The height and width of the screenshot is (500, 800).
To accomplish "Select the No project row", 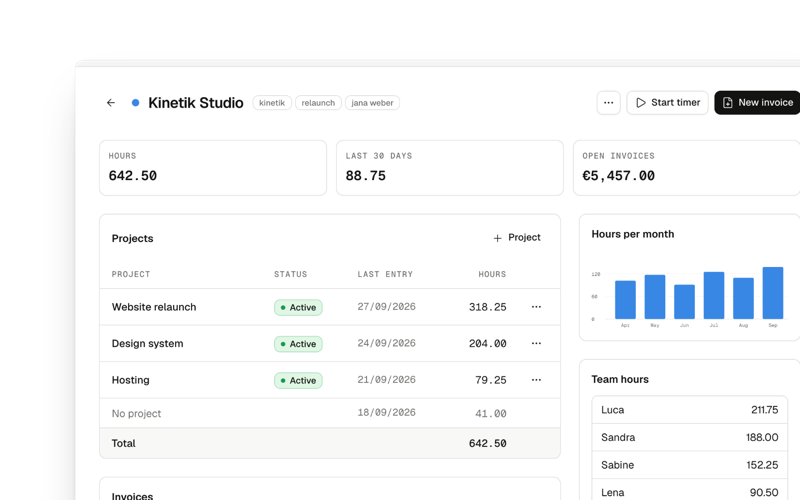I will click(330, 413).
